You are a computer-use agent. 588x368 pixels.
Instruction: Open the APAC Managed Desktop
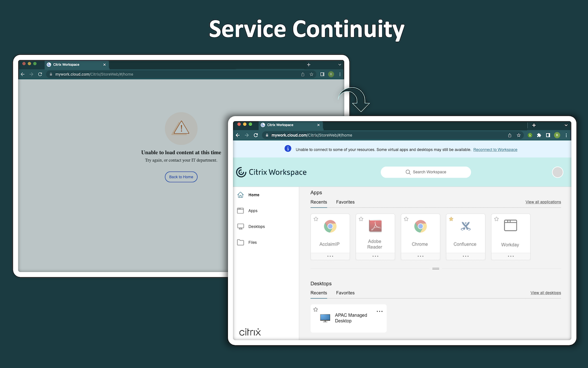pos(348,318)
